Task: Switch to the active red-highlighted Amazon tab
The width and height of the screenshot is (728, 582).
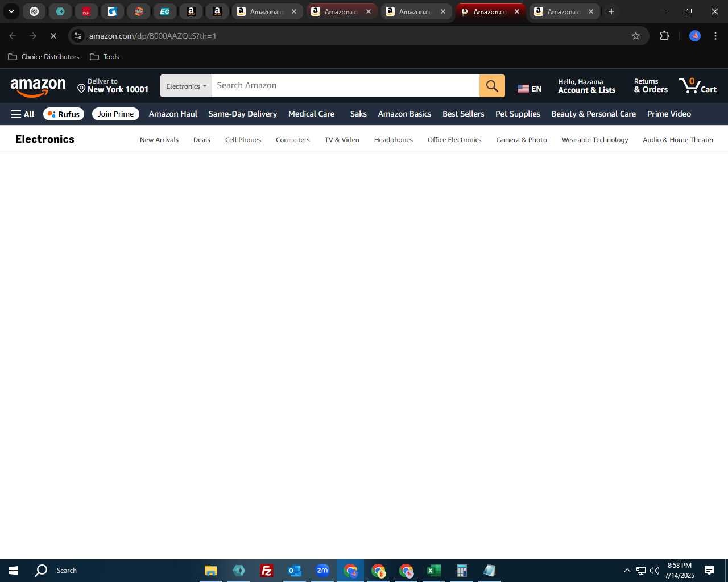Action: (x=490, y=11)
